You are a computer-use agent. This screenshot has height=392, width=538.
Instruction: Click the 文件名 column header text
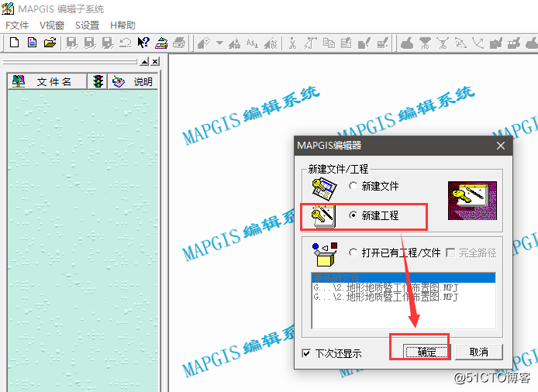[x=53, y=81]
